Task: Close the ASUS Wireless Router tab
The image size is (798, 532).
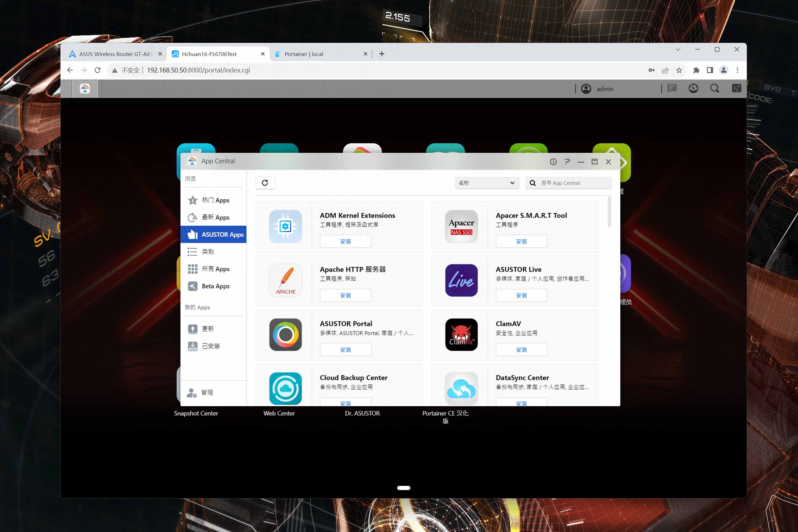Action: [x=160, y=54]
